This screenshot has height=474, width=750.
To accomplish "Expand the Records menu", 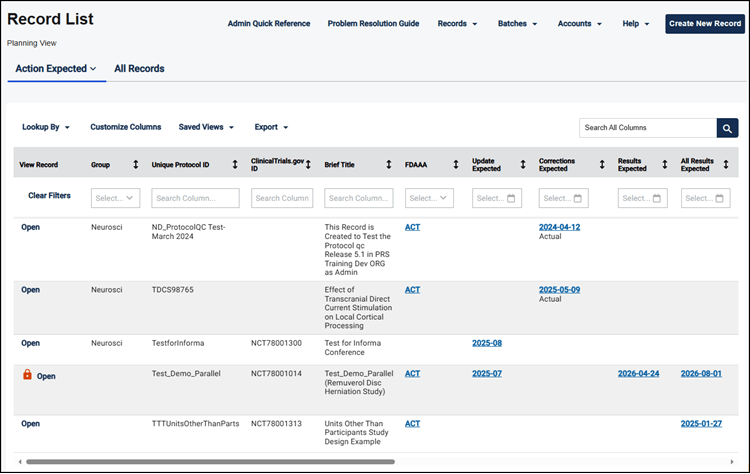I will click(457, 23).
